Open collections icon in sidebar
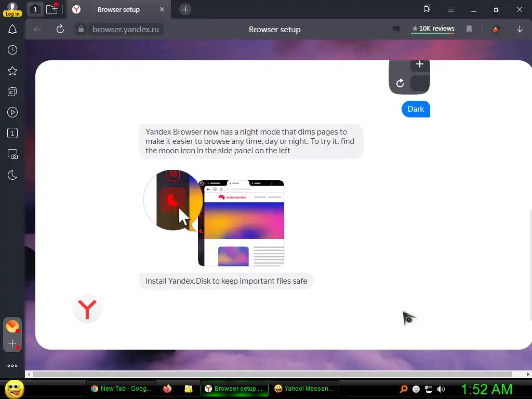Screen dimensions: 532x399 12,91
